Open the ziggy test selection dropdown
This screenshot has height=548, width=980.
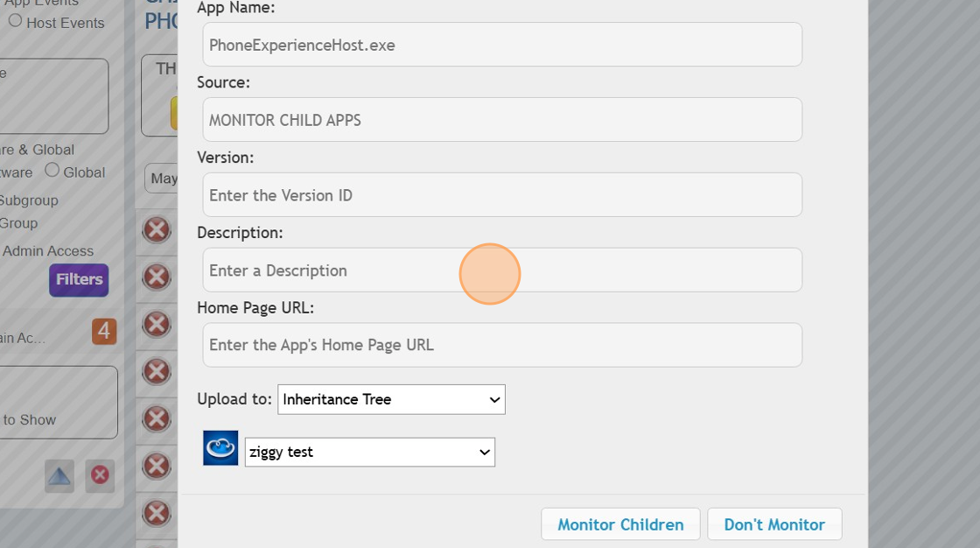point(369,452)
